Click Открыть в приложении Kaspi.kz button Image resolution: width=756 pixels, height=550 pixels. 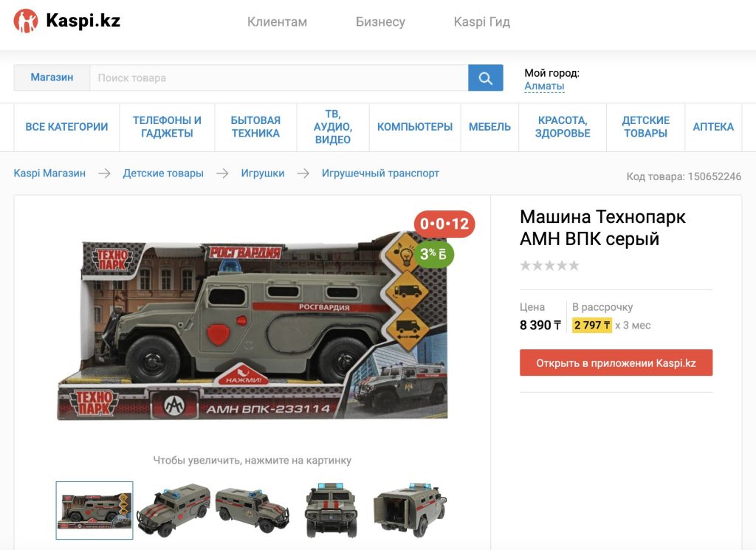click(616, 362)
